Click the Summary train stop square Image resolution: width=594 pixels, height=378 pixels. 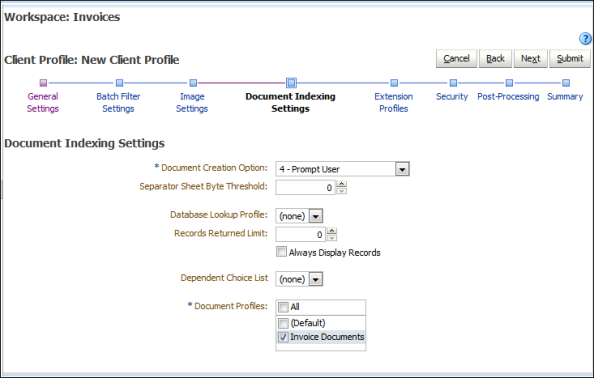tap(566, 83)
